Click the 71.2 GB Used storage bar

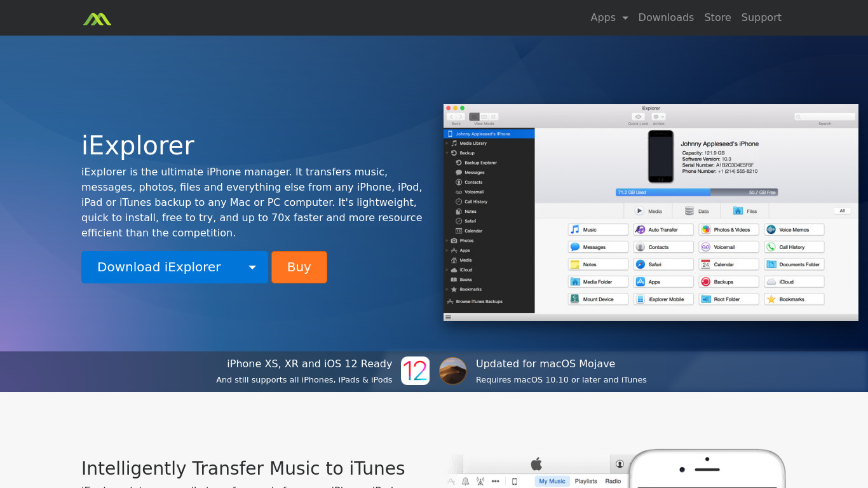pyautogui.click(x=663, y=192)
